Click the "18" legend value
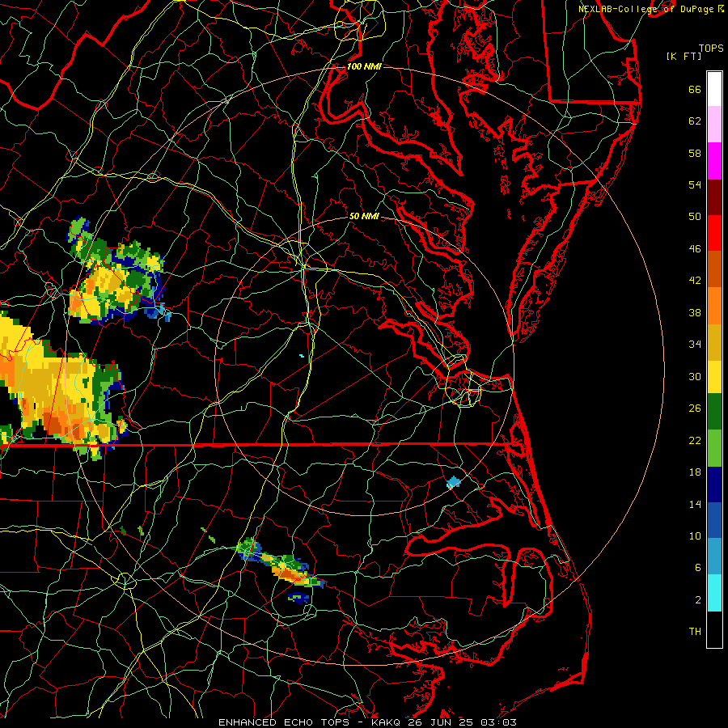728x728 pixels. click(695, 472)
